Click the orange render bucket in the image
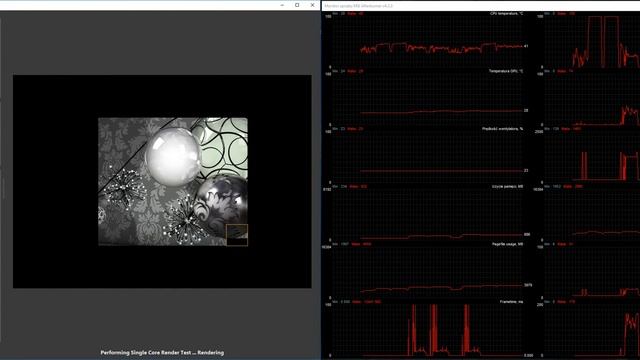Image resolution: width=640 pixels, height=360 pixels. [x=237, y=235]
